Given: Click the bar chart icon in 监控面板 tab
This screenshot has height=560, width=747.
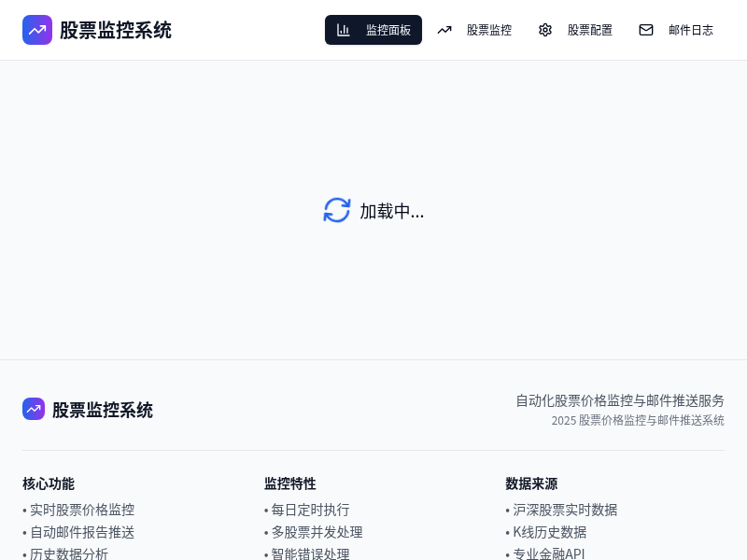Looking at the screenshot, I should point(343,30).
